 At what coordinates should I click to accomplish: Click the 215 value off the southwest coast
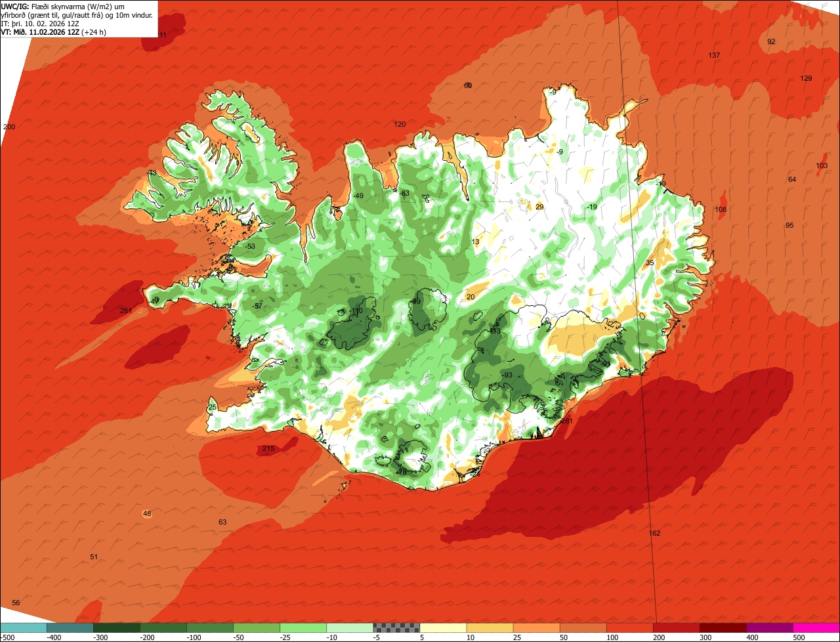click(268, 449)
